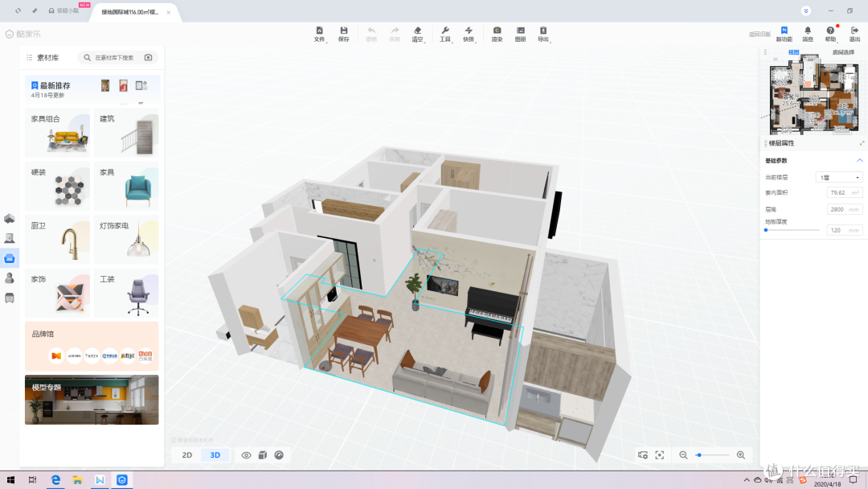Click the zoom out magnifier icon
This screenshot has width=868, height=489.
tap(683, 455)
